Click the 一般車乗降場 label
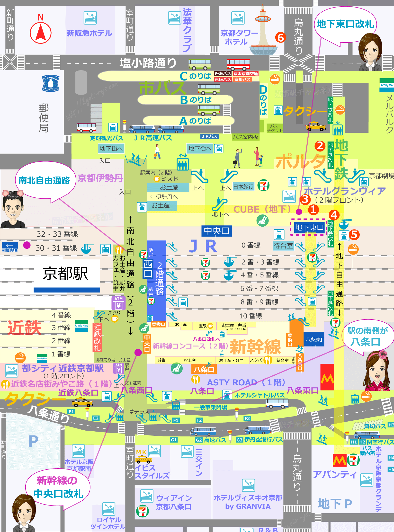 click(211, 407)
